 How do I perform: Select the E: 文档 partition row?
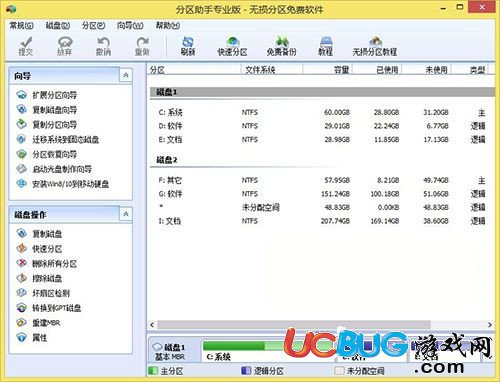click(322, 139)
